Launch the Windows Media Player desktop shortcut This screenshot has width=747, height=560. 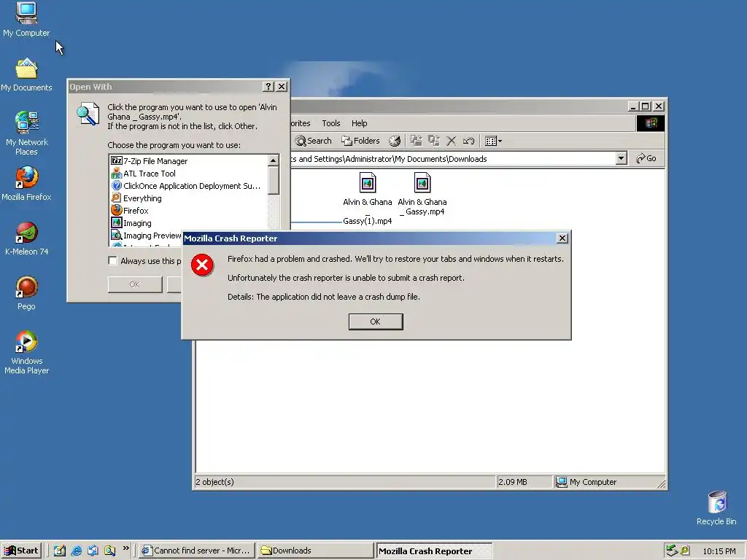pyautogui.click(x=26, y=352)
